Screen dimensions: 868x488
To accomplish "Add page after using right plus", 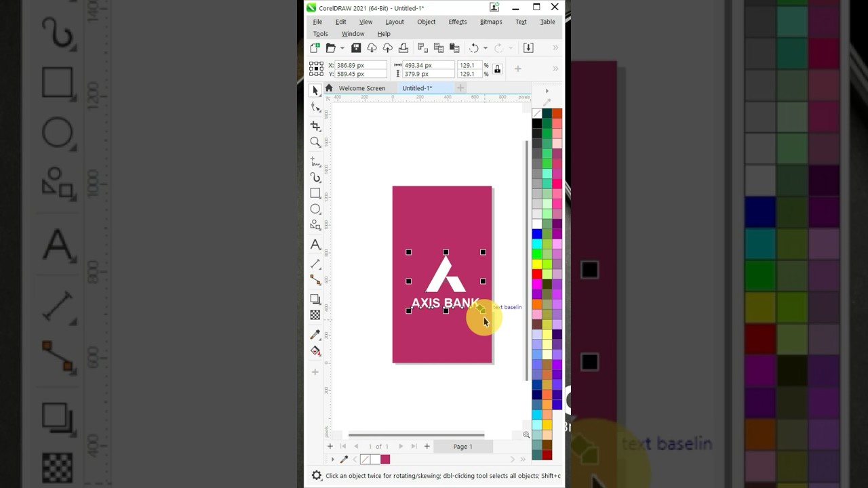I will point(427,447).
